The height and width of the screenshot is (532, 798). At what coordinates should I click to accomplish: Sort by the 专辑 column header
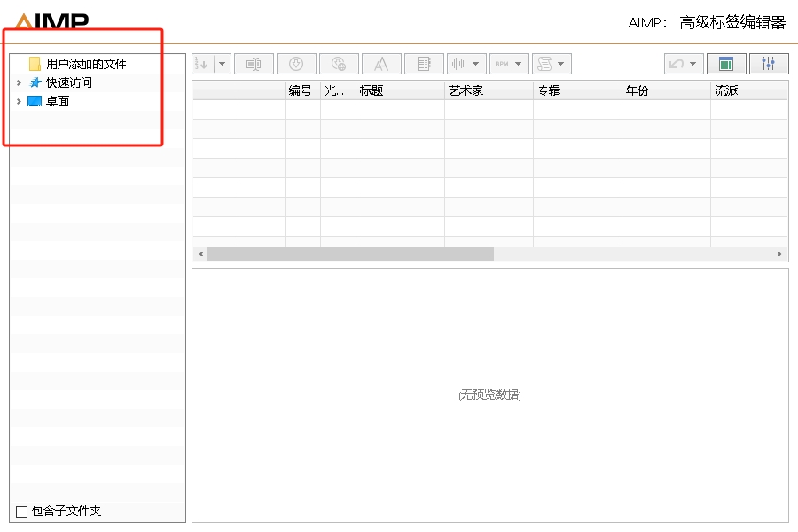coord(577,90)
